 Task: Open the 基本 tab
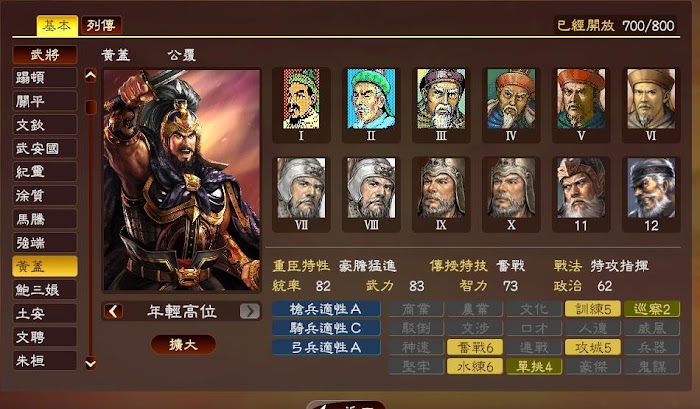pos(57,25)
